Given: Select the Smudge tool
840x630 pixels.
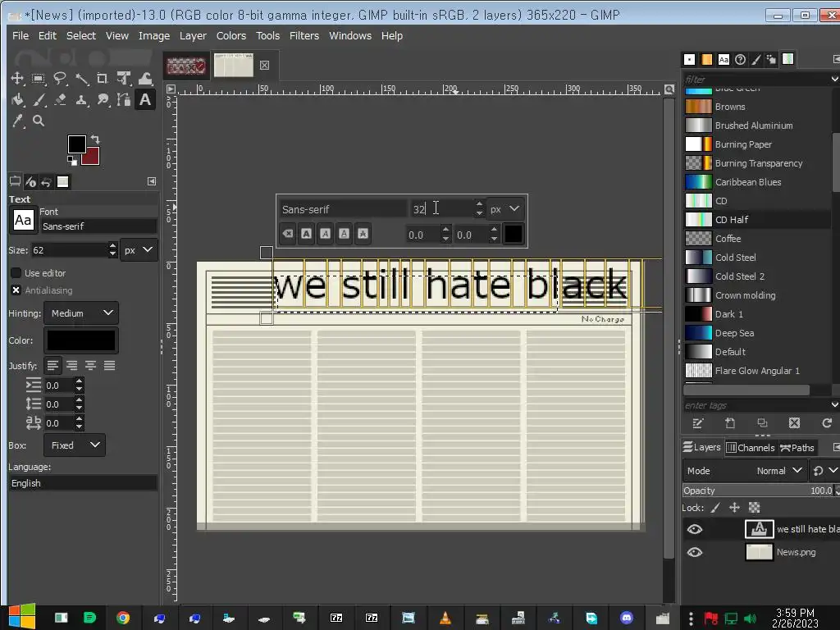Looking at the screenshot, I should (x=103, y=99).
